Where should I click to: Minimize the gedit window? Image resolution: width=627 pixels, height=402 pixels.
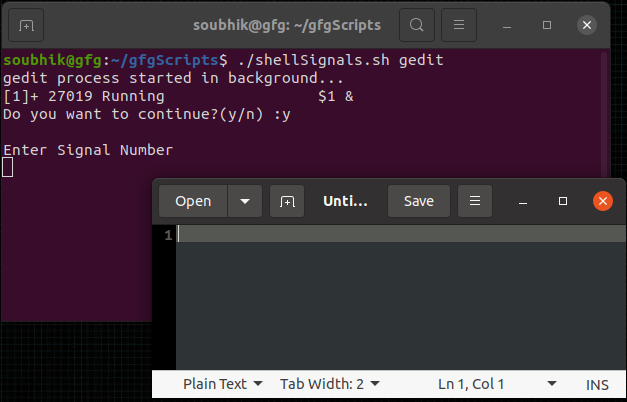pyautogui.click(x=523, y=201)
